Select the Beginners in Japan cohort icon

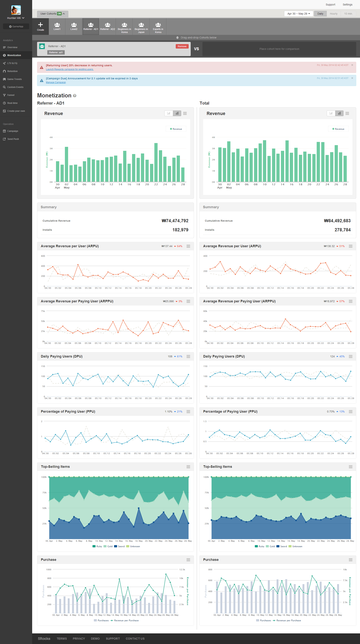point(141,25)
